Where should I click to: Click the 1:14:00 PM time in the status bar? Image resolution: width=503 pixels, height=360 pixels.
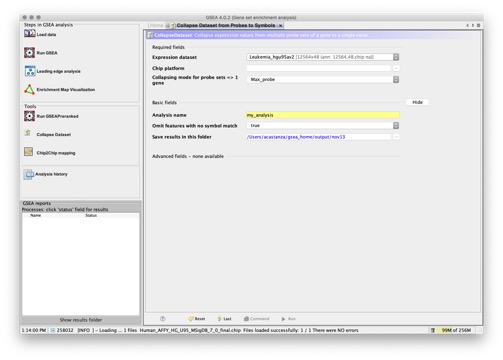pyautogui.click(x=34, y=330)
